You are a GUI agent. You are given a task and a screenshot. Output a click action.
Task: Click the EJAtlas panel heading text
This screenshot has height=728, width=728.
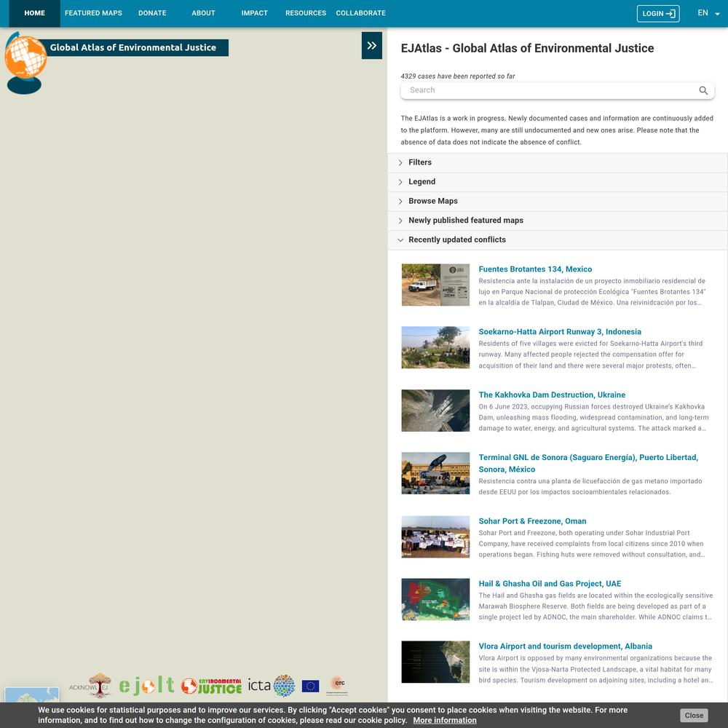(x=527, y=48)
